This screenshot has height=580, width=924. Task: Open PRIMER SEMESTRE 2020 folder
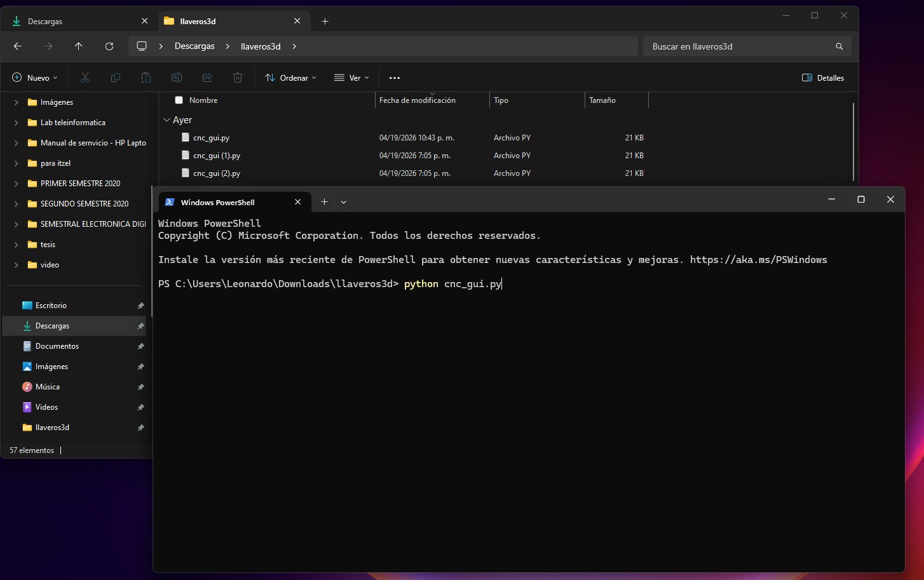(x=80, y=184)
